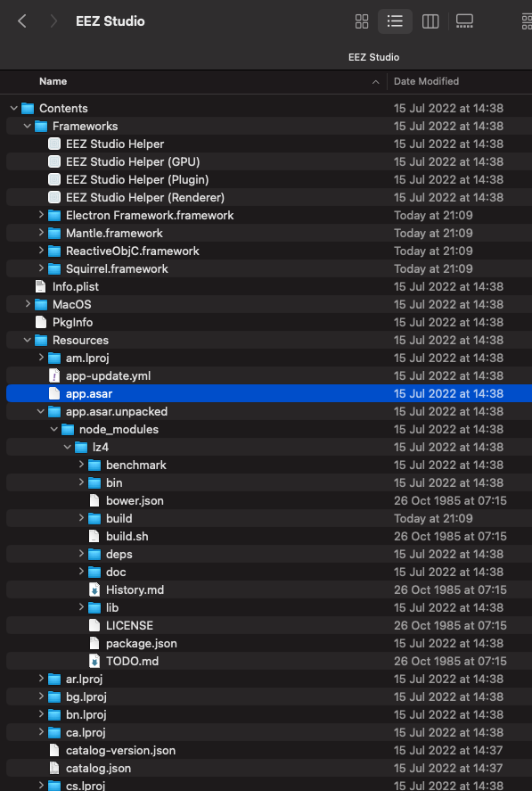
Task: Toggle sort direction arrow in Name header
Action: pos(376,82)
